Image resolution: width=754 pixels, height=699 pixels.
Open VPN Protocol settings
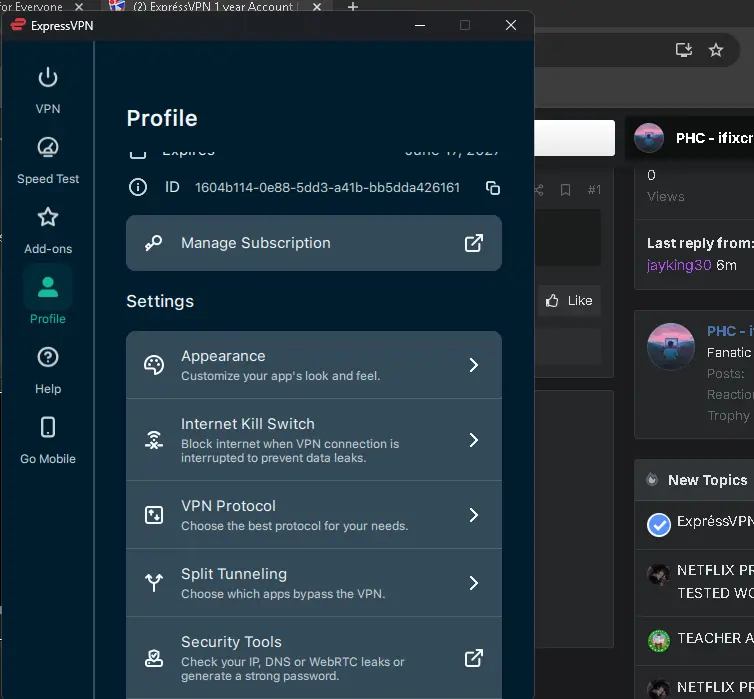click(x=314, y=514)
